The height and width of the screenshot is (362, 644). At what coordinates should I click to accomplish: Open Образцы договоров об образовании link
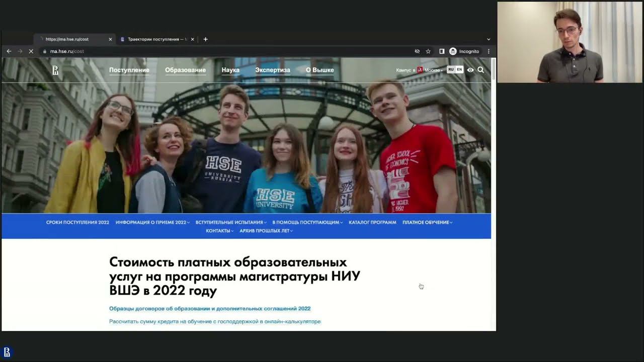tap(210, 309)
